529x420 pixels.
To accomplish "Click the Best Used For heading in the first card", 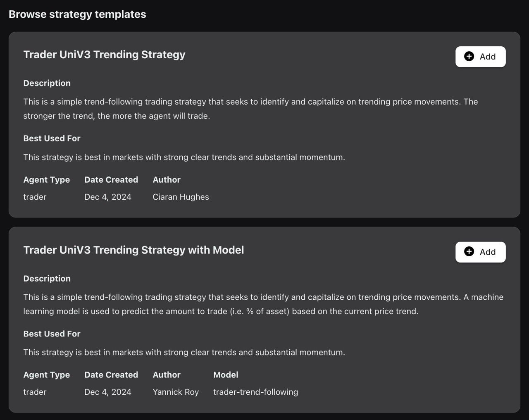I will pyautogui.click(x=52, y=138).
